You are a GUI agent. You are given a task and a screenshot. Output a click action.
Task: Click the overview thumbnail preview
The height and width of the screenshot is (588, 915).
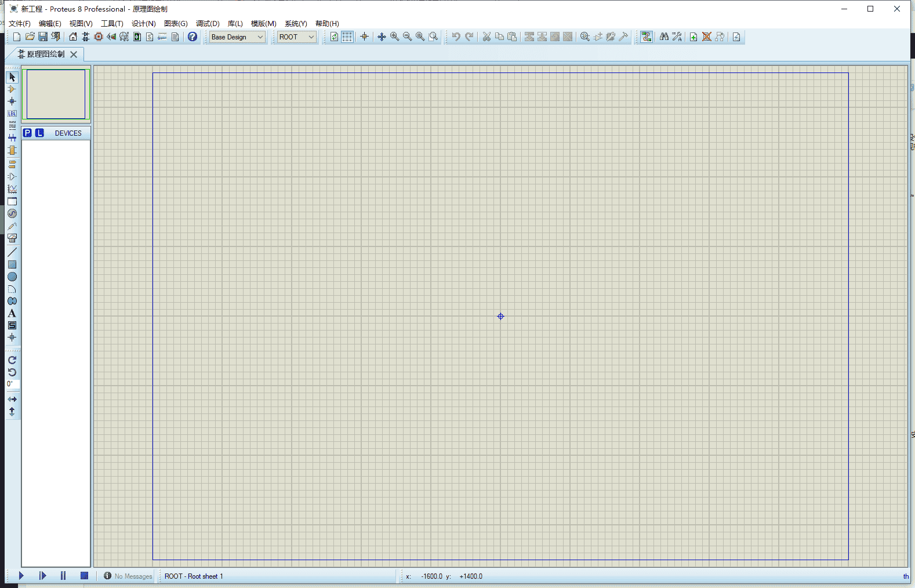click(56, 94)
